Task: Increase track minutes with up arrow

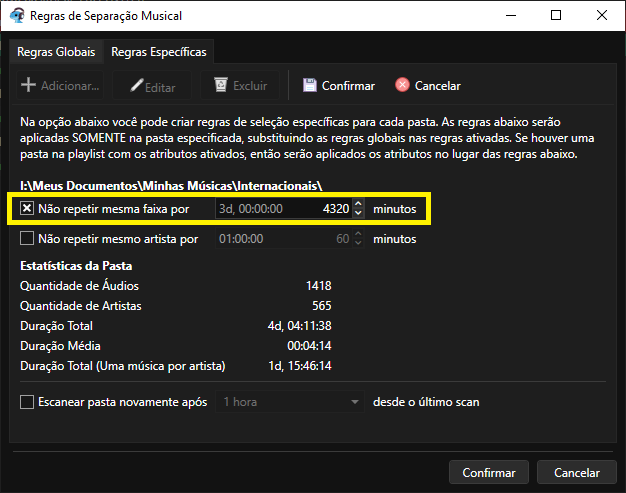Action: click(358, 205)
